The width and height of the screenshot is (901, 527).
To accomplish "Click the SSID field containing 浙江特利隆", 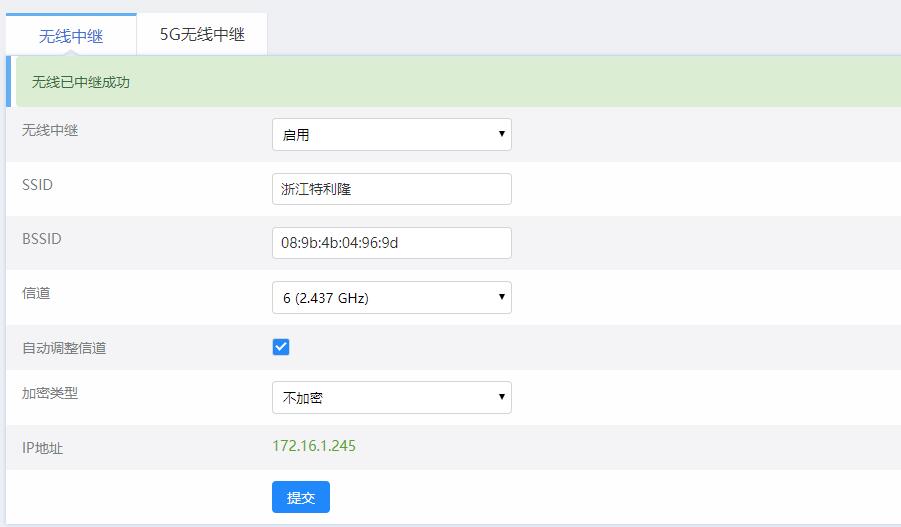I will 392,189.
